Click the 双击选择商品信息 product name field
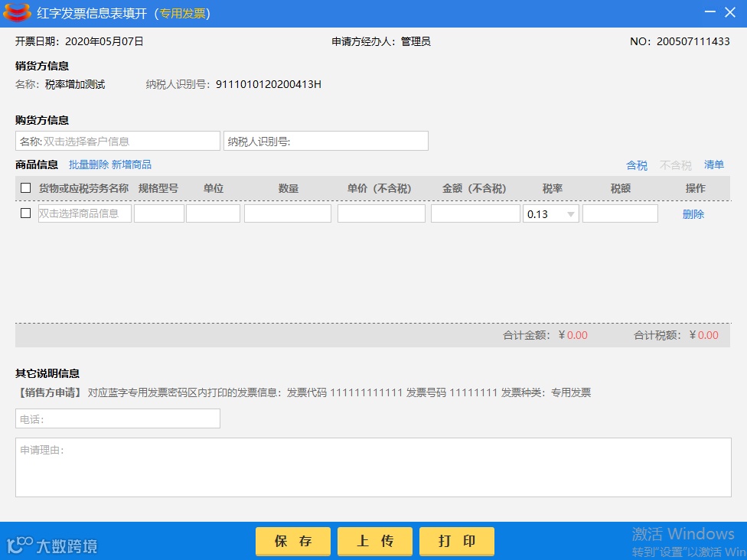This screenshot has width=747, height=560. pos(85,213)
